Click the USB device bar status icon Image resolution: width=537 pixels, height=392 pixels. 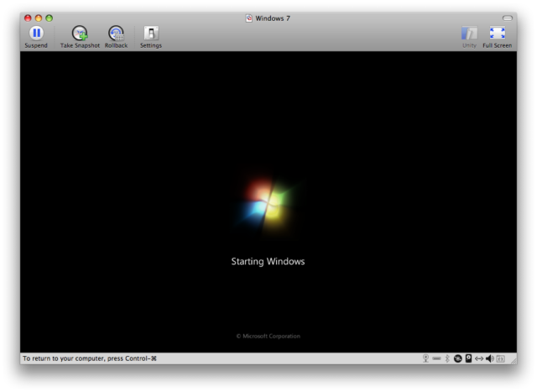click(x=436, y=358)
